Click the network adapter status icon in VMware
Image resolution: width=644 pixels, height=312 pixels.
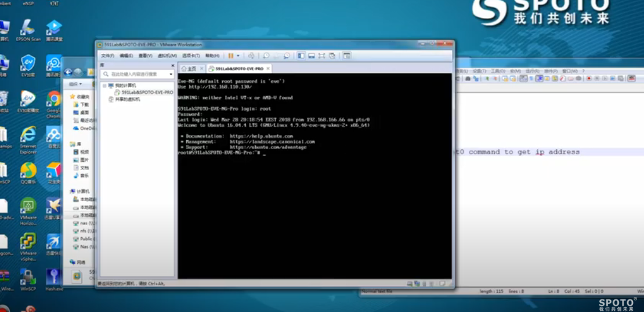pos(417,284)
